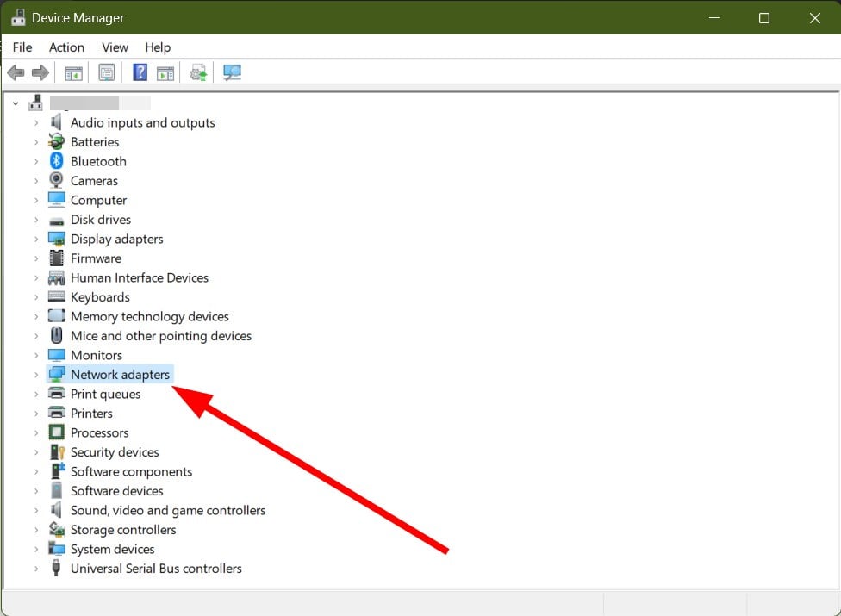
Task: Toggle the show/hide console tree icon
Action: click(73, 73)
